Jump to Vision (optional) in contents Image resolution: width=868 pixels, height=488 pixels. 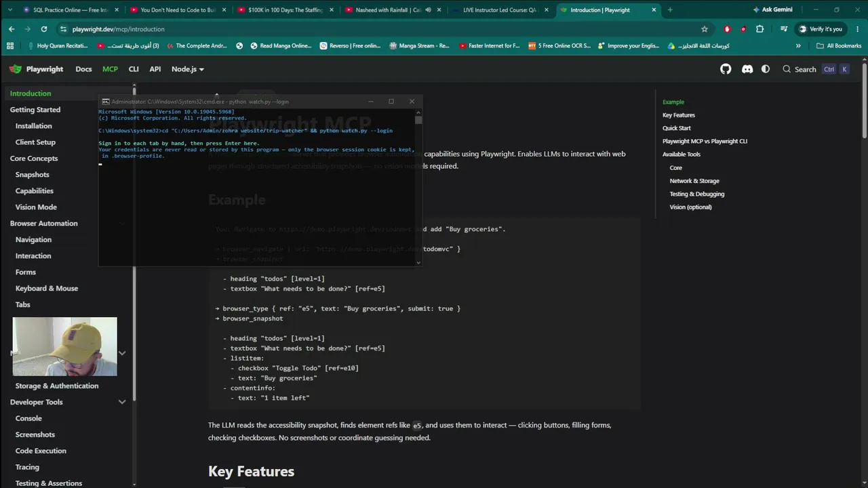pyautogui.click(x=691, y=207)
